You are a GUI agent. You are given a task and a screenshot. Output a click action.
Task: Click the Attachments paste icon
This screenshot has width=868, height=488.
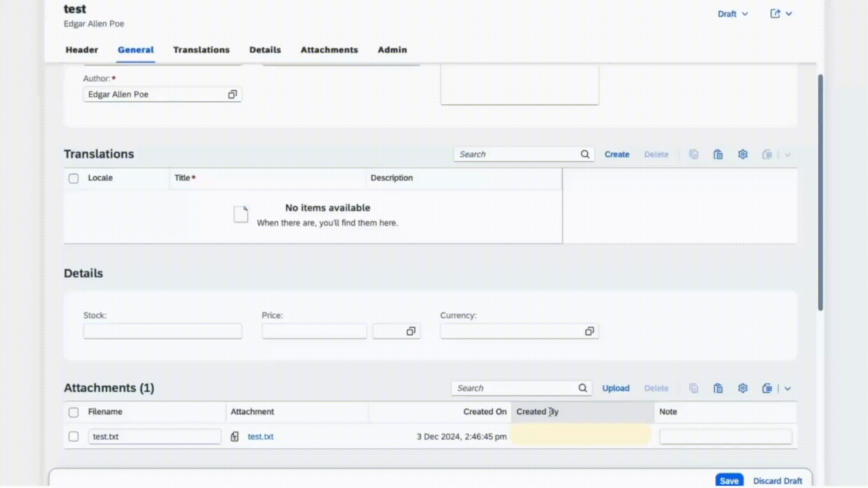point(718,389)
